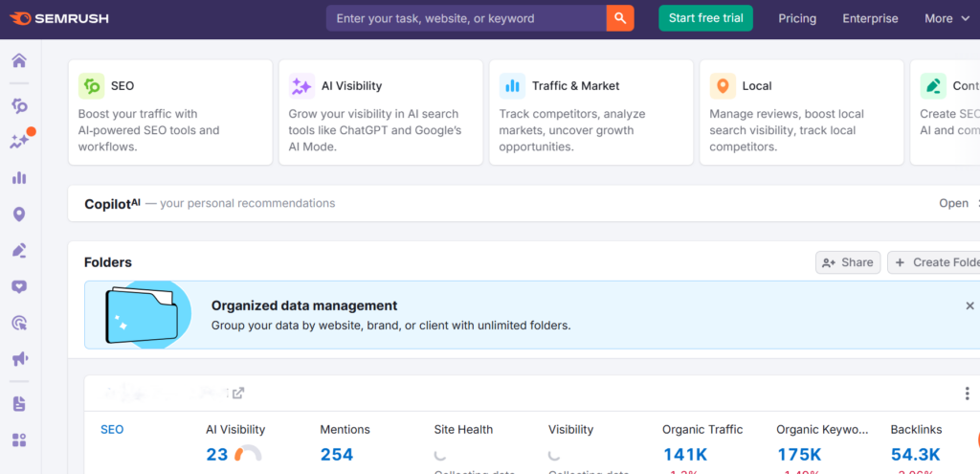Screen dimensions: 980x474
Task: Click the Local card pin icon
Action: [x=724, y=85]
